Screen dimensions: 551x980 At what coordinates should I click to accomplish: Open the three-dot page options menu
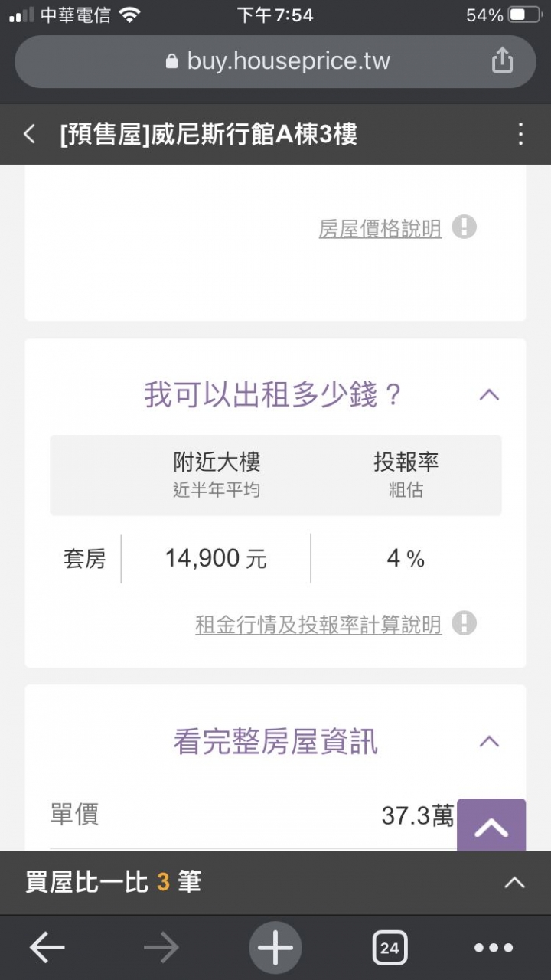[x=520, y=134]
